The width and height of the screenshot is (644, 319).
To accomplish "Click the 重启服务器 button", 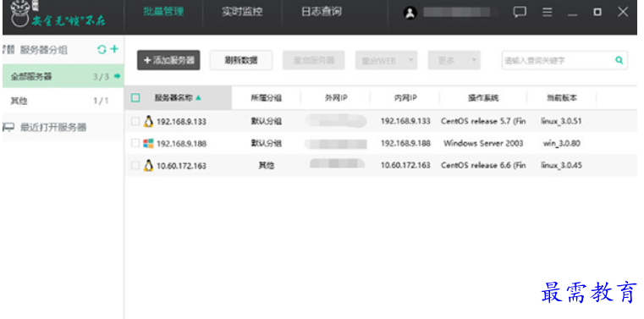I will [313, 60].
